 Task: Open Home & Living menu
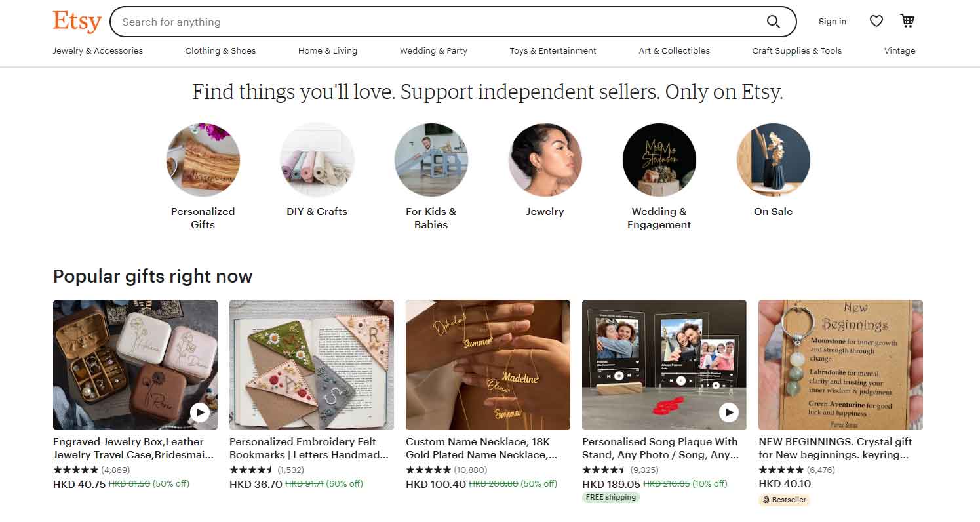point(328,51)
